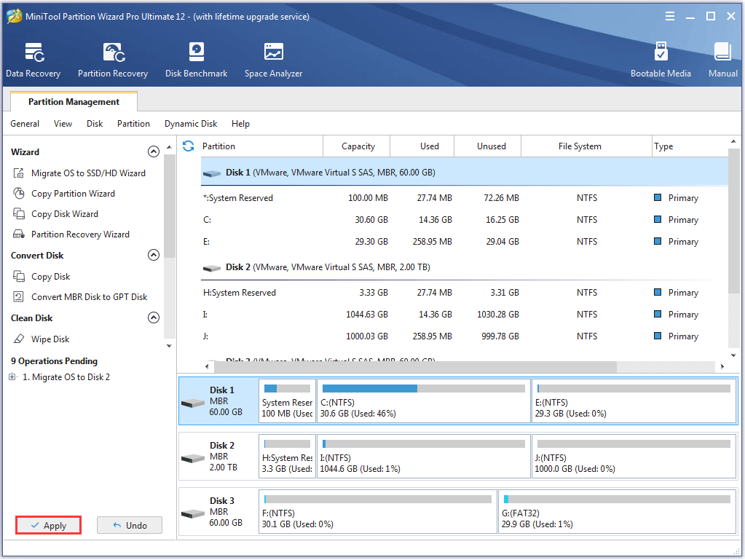Screen dimensions: 745x560
Task: Open the Data Recovery tool
Action: click(33, 60)
